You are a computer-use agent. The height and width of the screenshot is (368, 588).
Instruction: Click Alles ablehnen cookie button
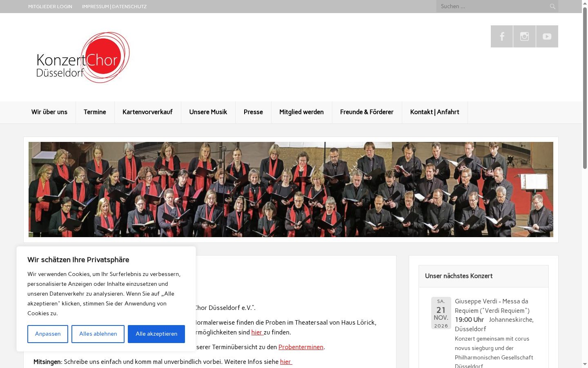click(x=98, y=334)
